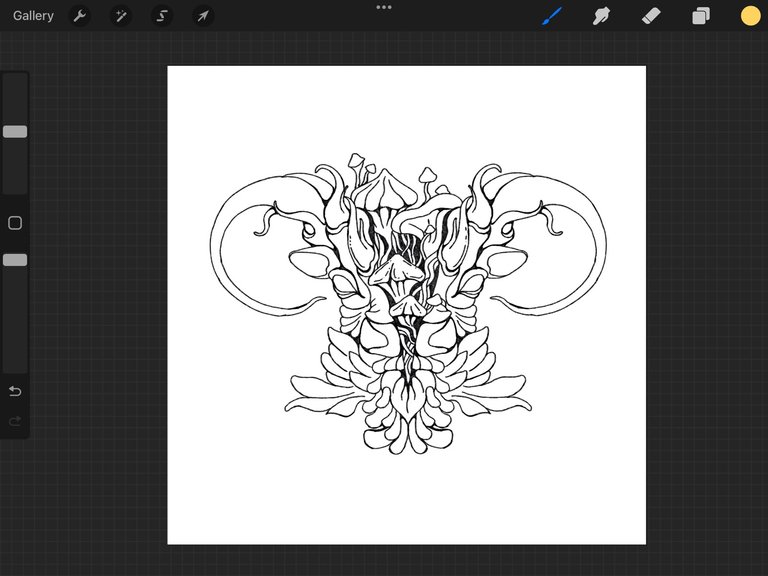Screen dimensions: 768x576
Task: Undo the last action
Action: 15,391
